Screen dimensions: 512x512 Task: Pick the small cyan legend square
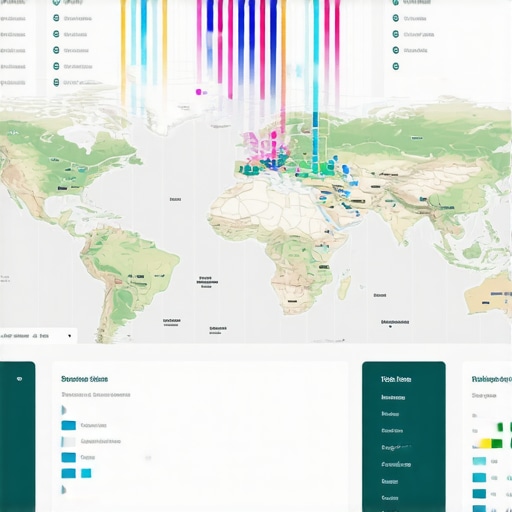click(86, 473)
